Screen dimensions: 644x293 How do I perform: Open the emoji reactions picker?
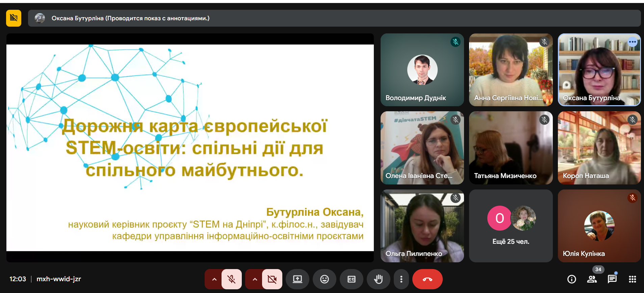(x=324, y=279)
